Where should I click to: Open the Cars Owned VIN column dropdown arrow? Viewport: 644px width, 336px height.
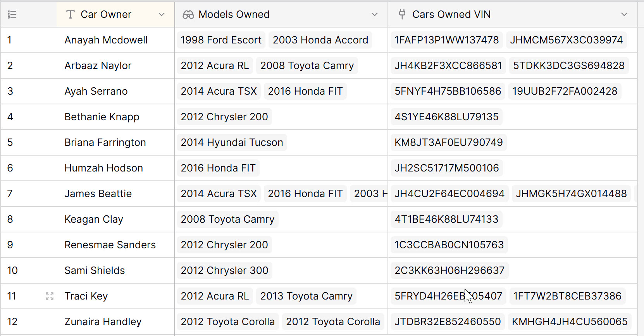click(624, 15)
